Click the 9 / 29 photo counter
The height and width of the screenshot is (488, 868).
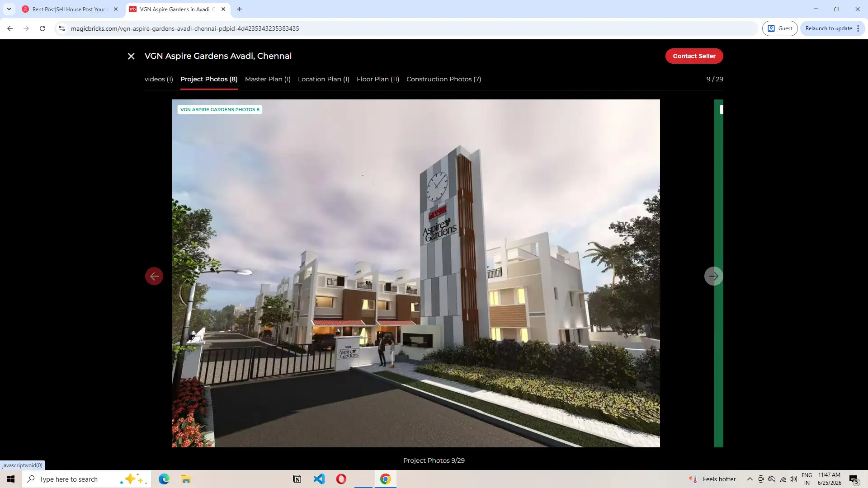pos(715,79)
